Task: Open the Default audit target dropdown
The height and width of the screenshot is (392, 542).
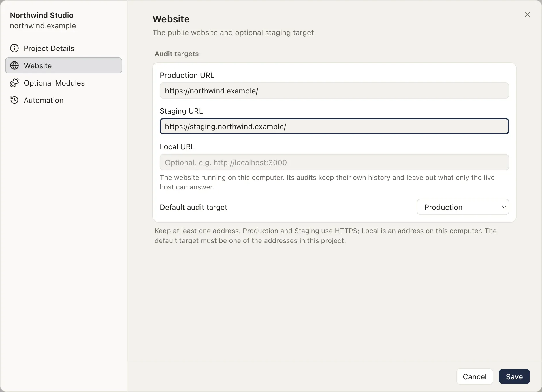Action: pos(463,207)
